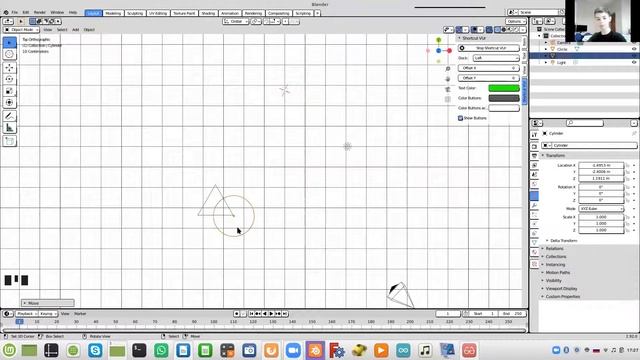Select the 3D Cursor tool
This screenshot has width=640, height=360.
[x=9, y=54]
